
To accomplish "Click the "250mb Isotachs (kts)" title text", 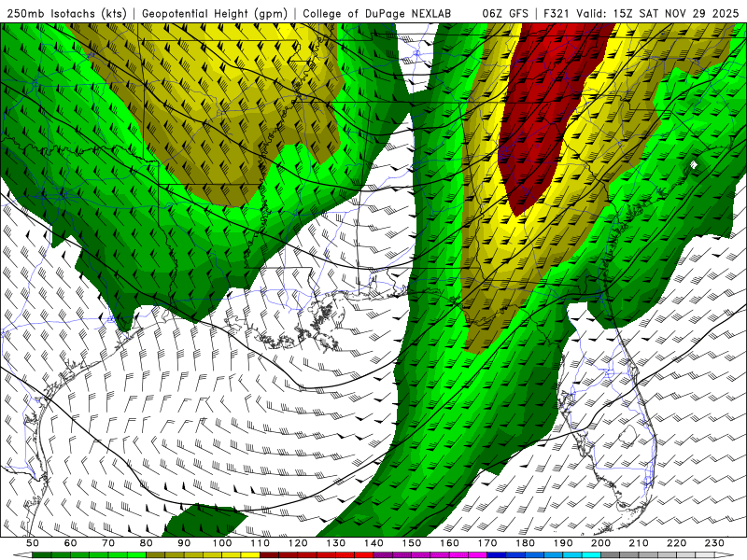I will [x=67, y=14].
